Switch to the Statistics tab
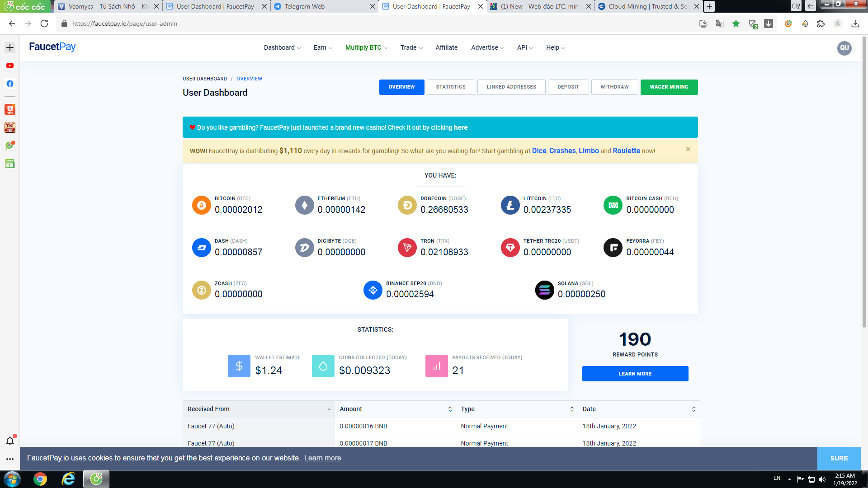Screen dimensions: 868x488 click(451, 87)
